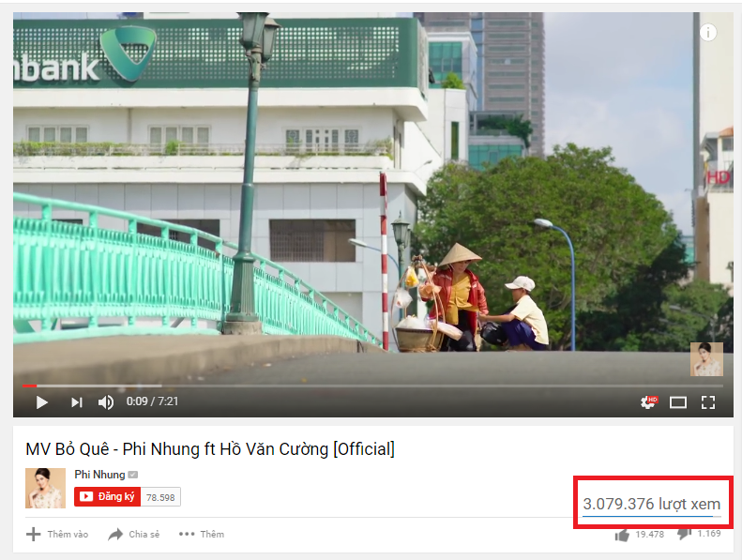
Task: Click the 3.079.376 lượt xem view count
Action: [x=652, y=504]
